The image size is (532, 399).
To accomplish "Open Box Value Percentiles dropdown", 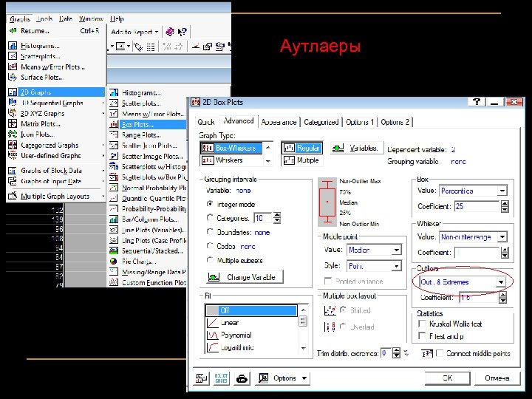I will (x=502, y=191).
